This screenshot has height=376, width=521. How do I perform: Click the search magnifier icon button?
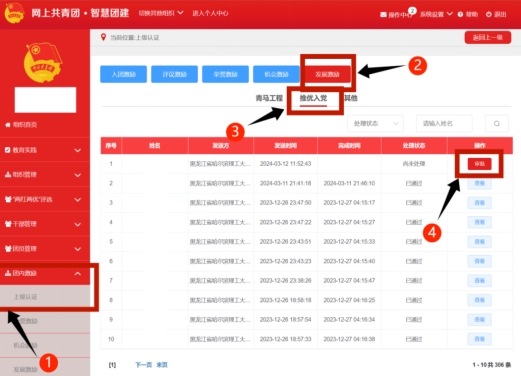click(496, 124)
